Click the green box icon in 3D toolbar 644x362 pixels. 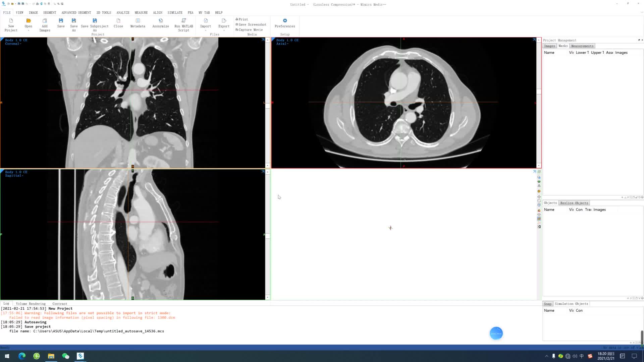(539, 181)
